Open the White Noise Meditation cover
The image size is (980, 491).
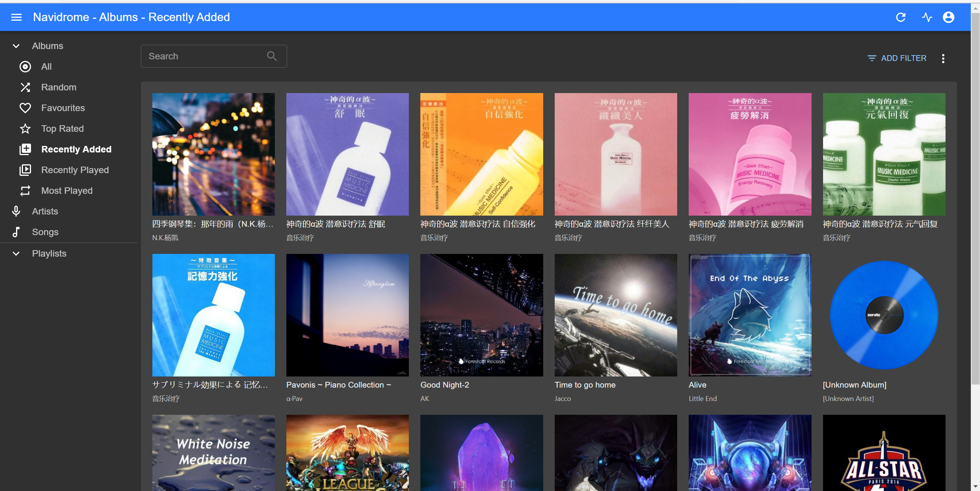(x=213, y=453)
